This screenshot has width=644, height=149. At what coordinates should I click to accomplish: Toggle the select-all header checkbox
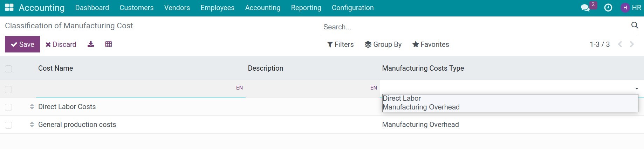8,69
